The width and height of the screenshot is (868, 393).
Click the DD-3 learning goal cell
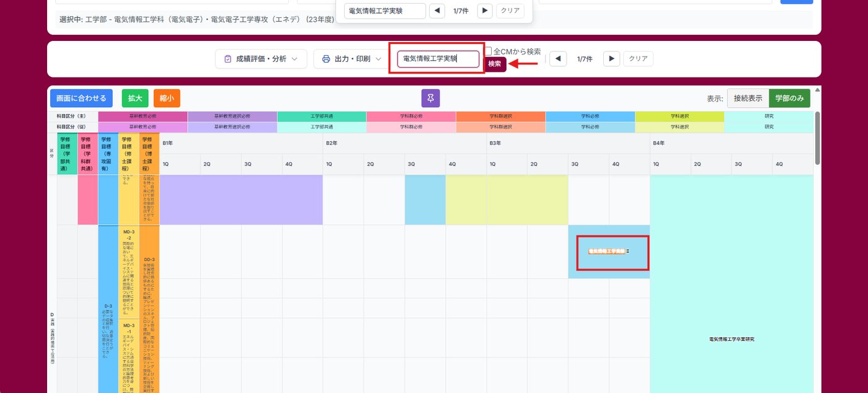click(149, 310)
